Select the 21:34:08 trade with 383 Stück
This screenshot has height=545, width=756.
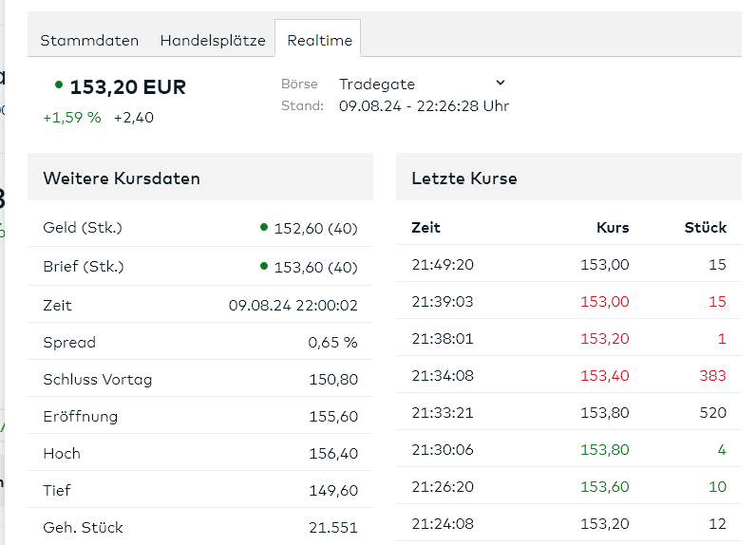pyautogui.click(x=569, y=375)
